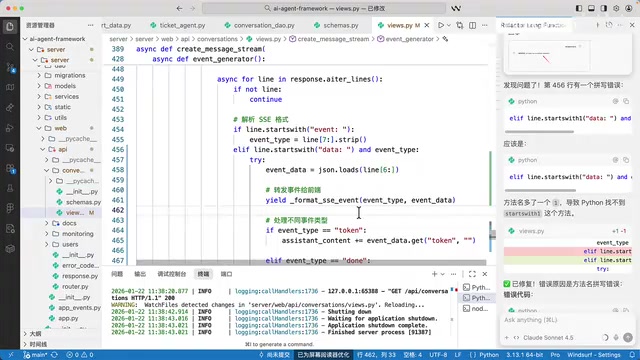The image size is (640, 360).
Task: Click the main branch indicator in the status bar
Action: tap(36, 355)
